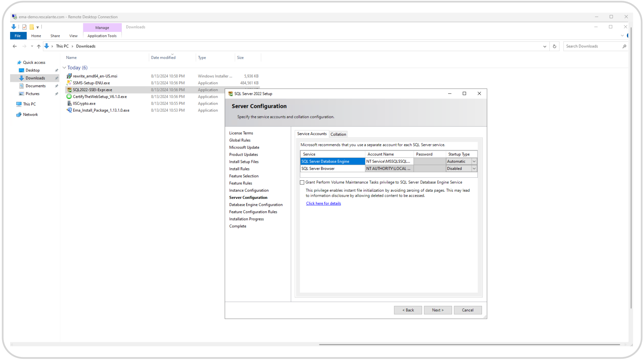Open the Share ribbon tab
The width and height of the screenshot is (644, 362).
coord(55,36)
